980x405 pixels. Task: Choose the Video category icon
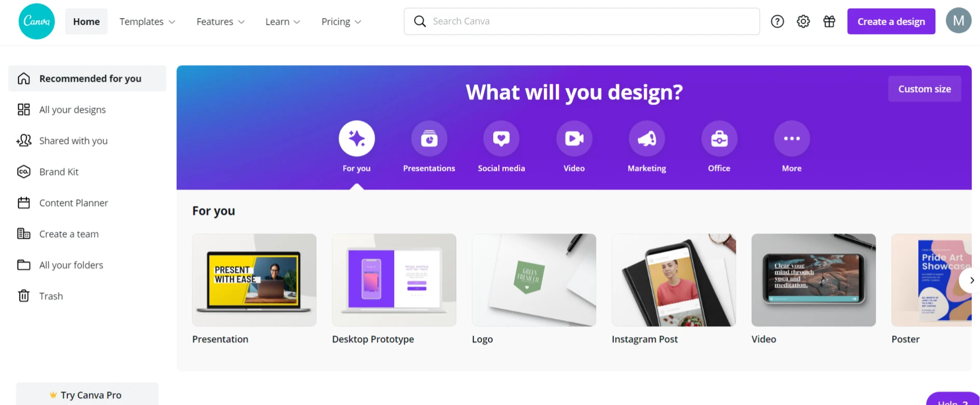pyautogui.click(x=574, y=138)
